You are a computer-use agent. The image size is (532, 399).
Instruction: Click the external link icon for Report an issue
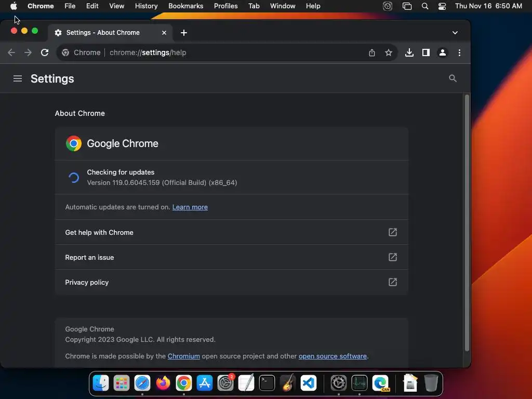point(393,257)
